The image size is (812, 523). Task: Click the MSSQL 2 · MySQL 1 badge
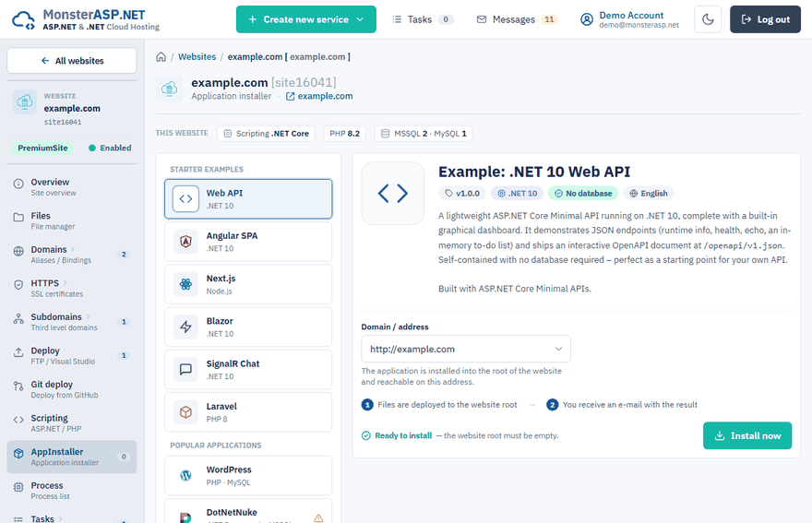(424, 134)
